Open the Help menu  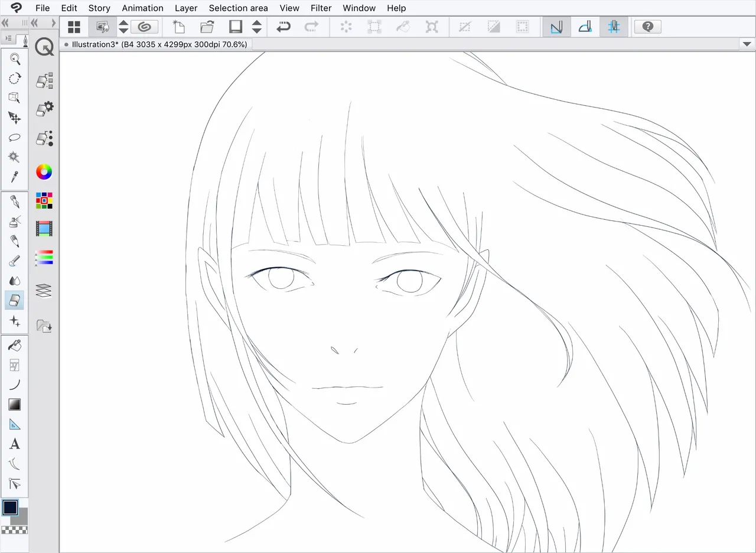tap(396, 8)
